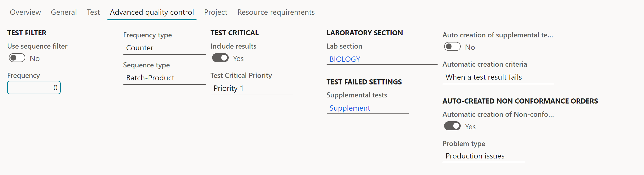Screen dimensions: 644x175
Task: Enable Auto creation of supplemental tests
Action: (x=452, y=47)
